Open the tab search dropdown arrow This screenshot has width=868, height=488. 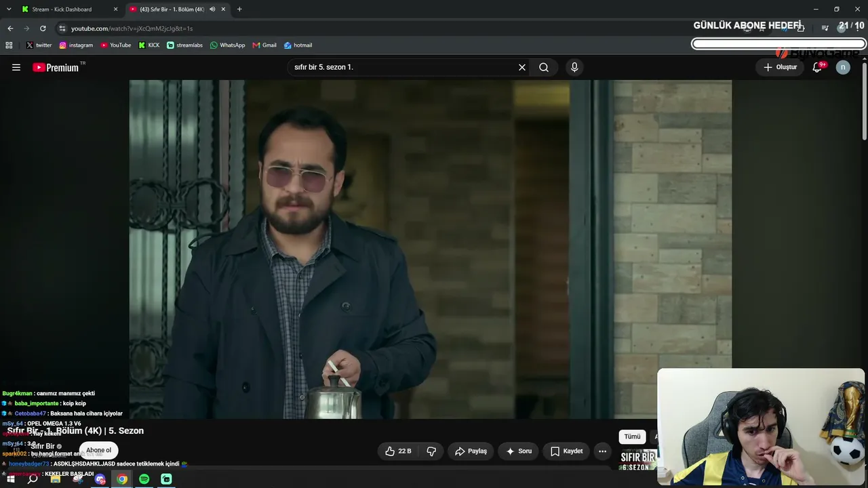[x=9, y=9]
